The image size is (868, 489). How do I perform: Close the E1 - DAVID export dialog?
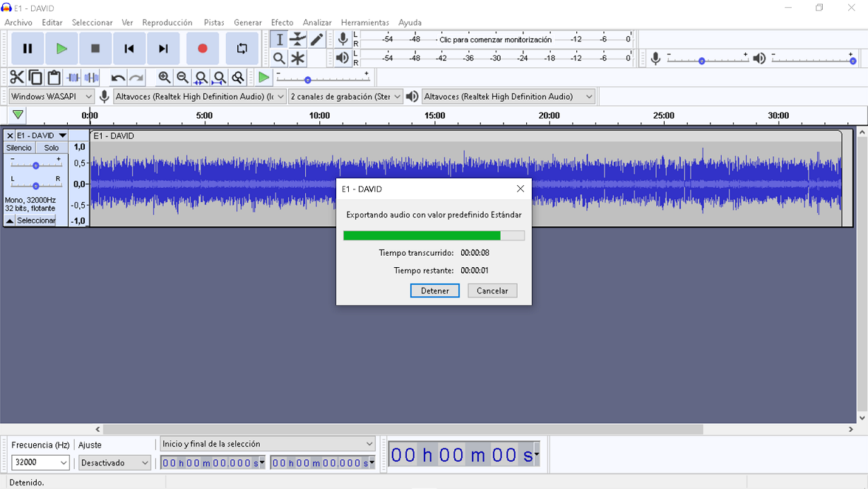pos(521,189)
